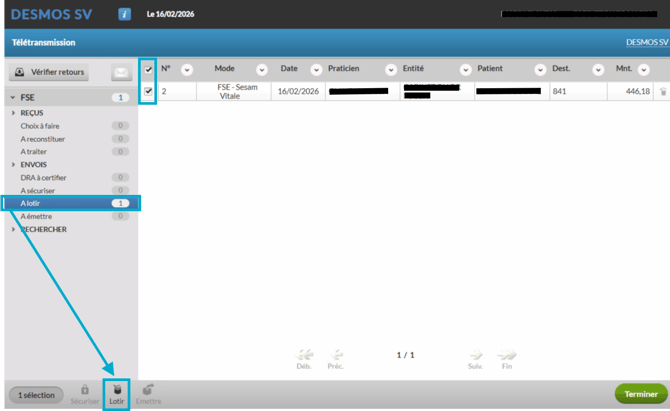This screenshot has height=411, width=670.
Task: Select 'A lotir' in the sidebar
Action: coord(60,203)
